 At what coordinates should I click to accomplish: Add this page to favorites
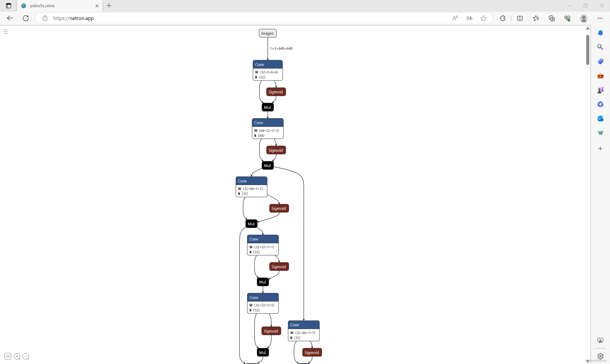point(483,18)
